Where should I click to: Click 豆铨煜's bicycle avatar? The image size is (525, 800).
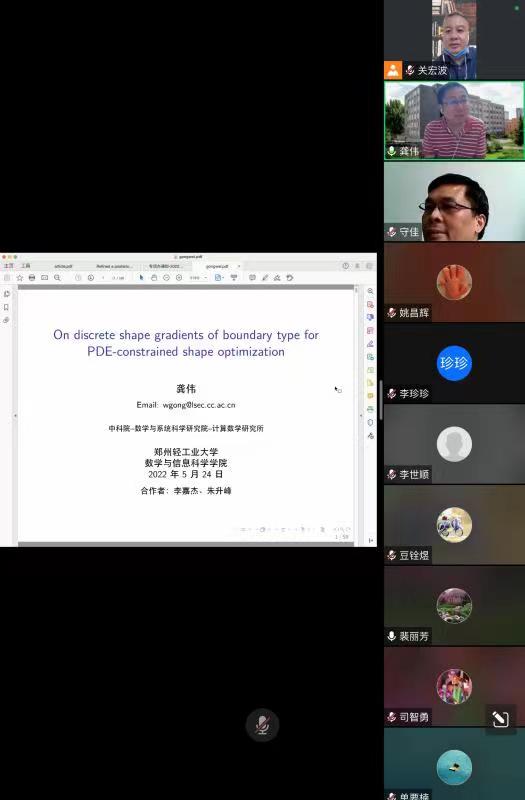[454, 524]
